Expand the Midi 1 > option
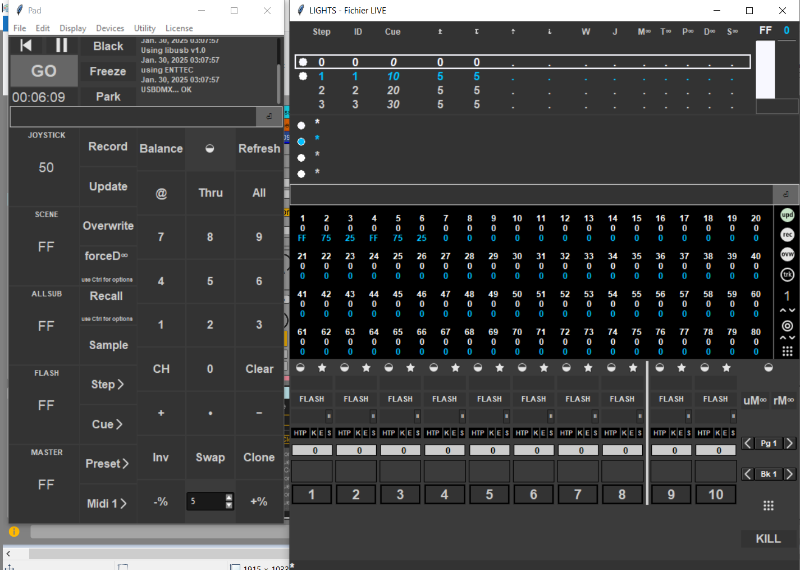 pos(108,503)
